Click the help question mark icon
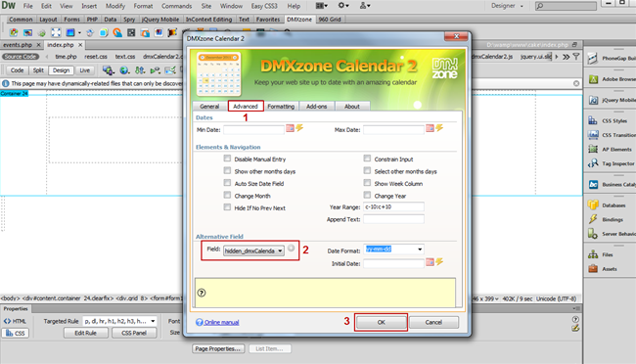Screen dimensions: 636x364 tap(202, 293)
